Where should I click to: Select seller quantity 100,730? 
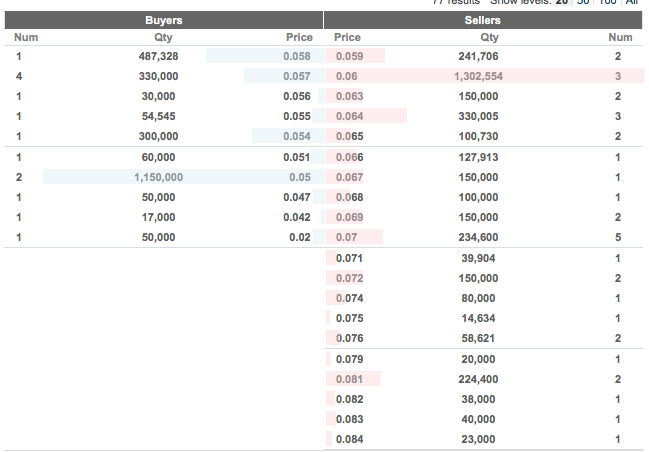click(478, 136)
